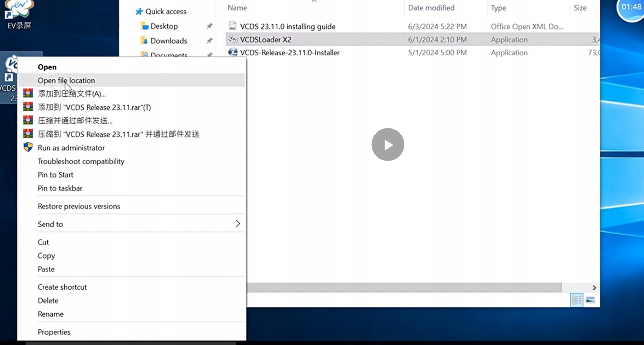Switch to large icons view in Explorer

click(x=590, y=300)
